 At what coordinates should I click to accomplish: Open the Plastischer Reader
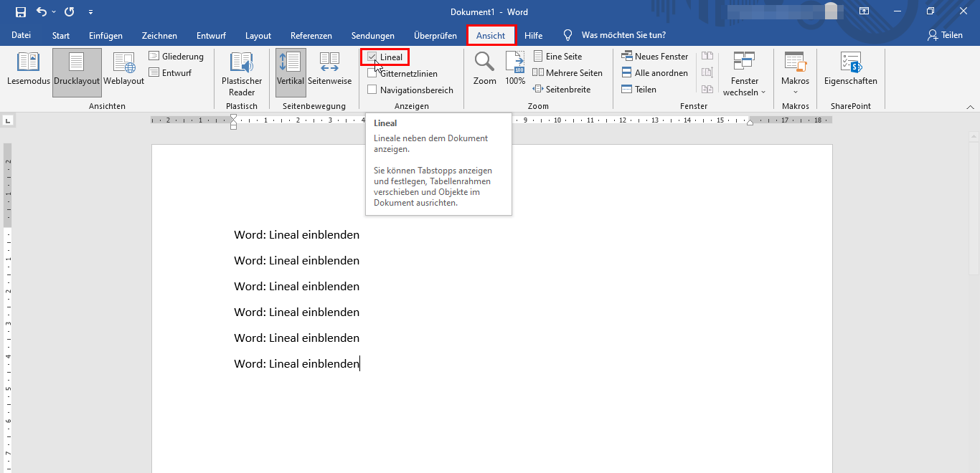click(x=242, y=73)
